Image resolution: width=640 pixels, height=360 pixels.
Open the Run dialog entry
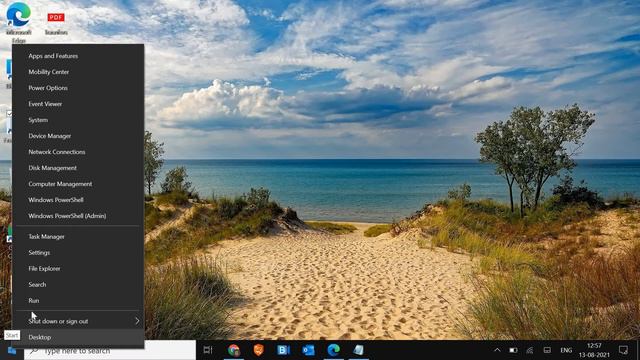[78, 300]
